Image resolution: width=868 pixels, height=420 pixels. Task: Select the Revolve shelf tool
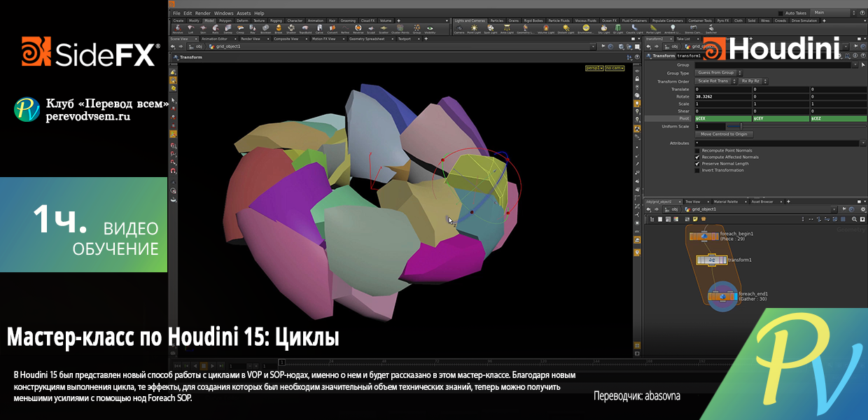178,28
